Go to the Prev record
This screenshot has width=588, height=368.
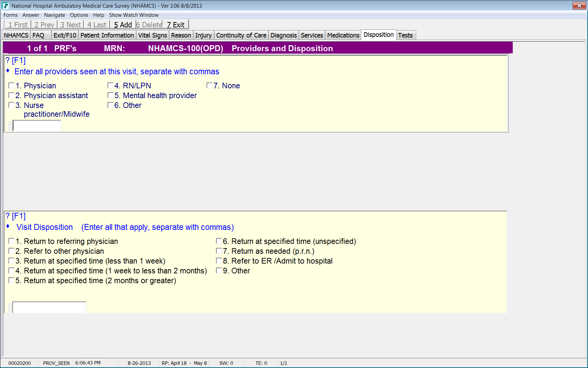[x=44, y=25]
